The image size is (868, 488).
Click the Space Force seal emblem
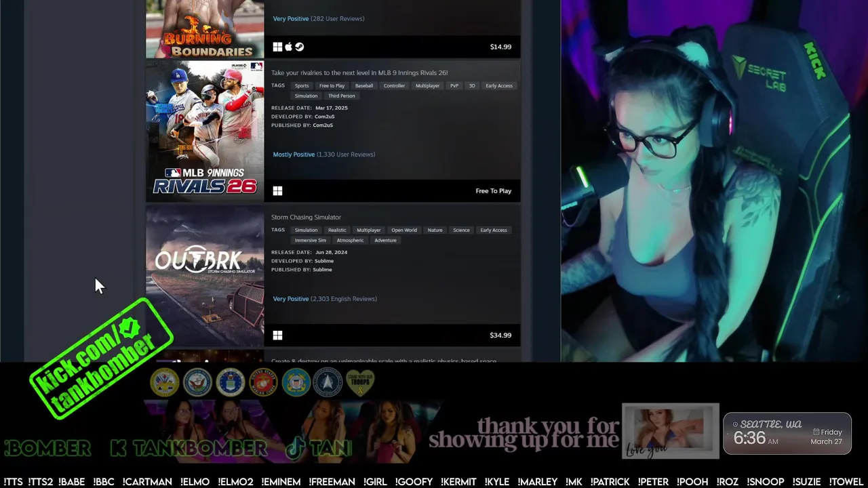(x=328, y=382)
